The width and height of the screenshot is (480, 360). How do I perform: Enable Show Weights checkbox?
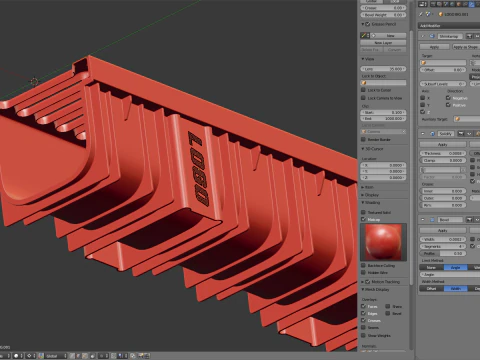click(363, 335)
